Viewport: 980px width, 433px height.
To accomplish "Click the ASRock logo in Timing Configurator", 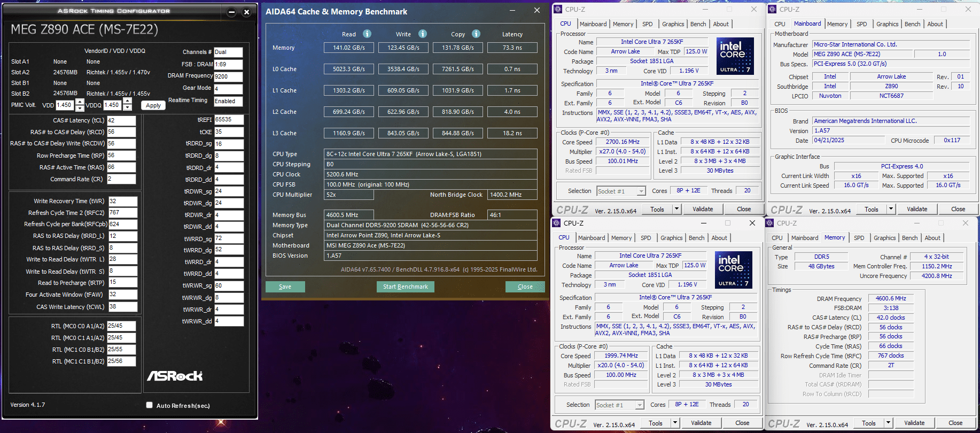I will (x=175, y=376).
